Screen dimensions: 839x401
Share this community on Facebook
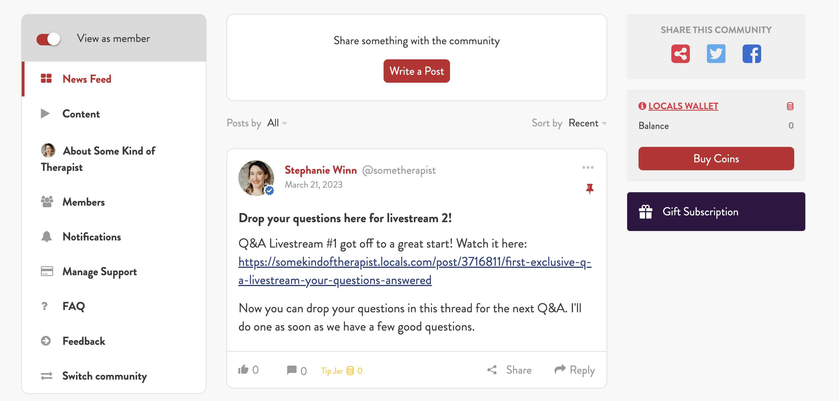[x=752, y=54]
